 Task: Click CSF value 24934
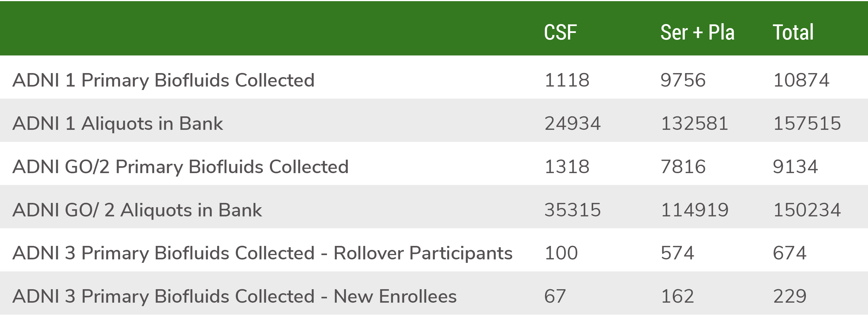[x=573, y=124]
